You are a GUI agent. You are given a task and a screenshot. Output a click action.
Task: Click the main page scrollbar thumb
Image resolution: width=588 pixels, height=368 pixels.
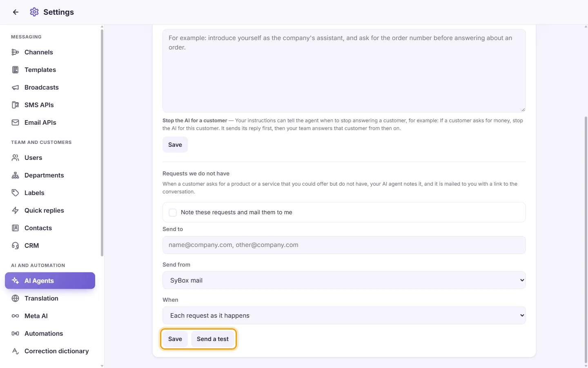(x=586, y=240)
